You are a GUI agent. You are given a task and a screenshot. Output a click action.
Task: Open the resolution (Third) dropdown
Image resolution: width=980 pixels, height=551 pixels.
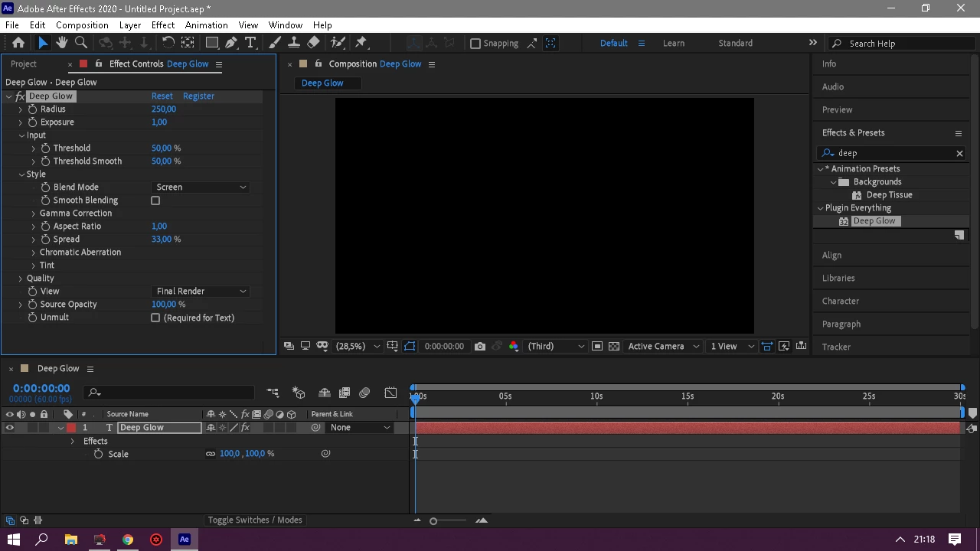click(x=556, y=346)
